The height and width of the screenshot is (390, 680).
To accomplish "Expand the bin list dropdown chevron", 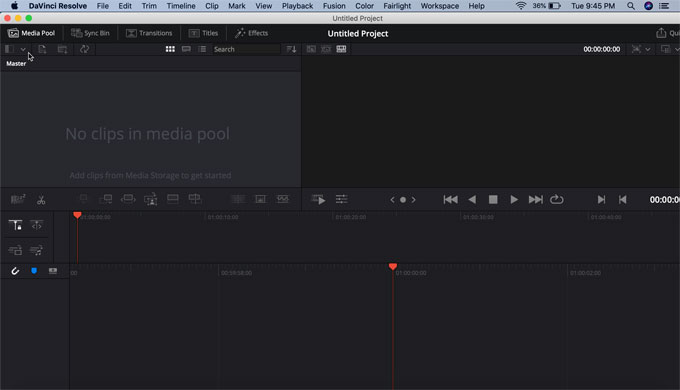I will [23, 49].
